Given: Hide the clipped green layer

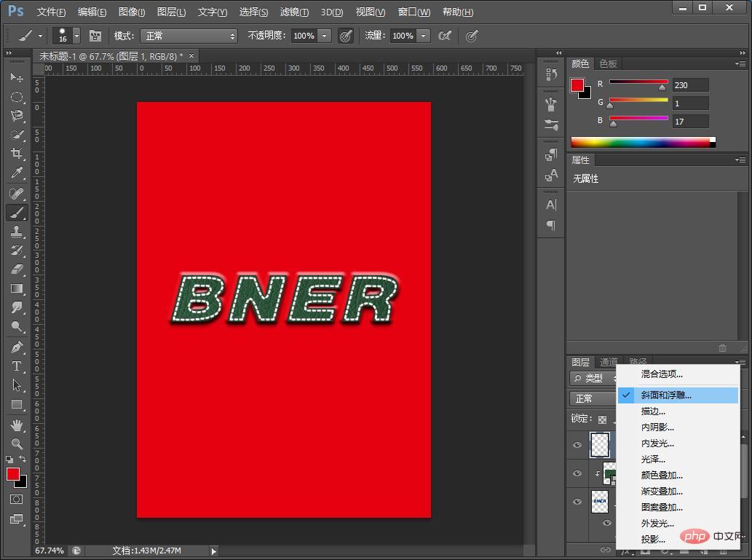Looking at the screenshot, I should coord(577,473).
